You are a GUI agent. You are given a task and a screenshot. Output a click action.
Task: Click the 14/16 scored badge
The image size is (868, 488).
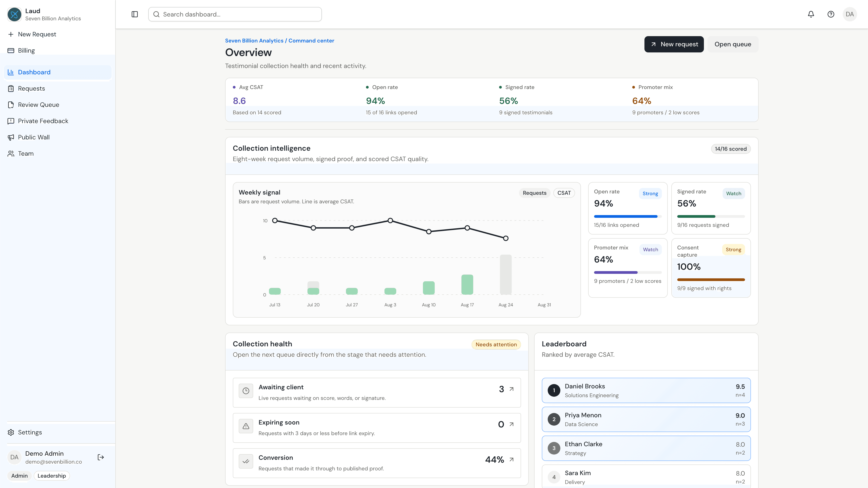[x=731, y=149]
